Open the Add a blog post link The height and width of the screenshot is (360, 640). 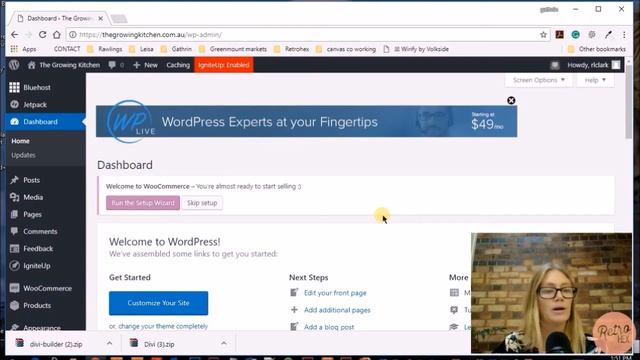329,327
